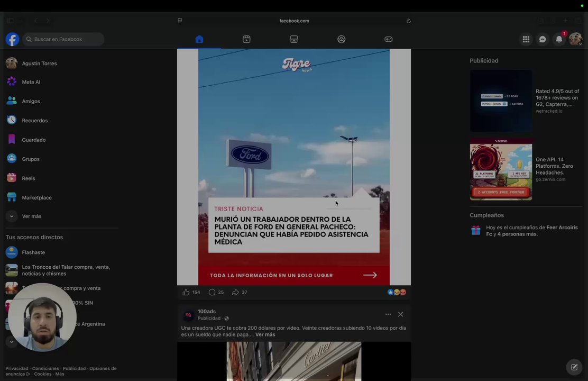588x381 pixels.
Task: Click the 100ads profile avatar
Action: point(188,315)
